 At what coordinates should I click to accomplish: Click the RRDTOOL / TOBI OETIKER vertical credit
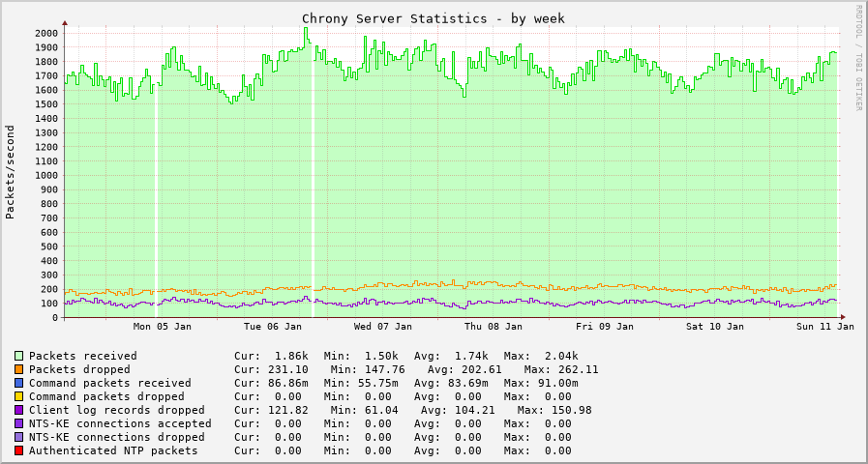tap(858, 57)
